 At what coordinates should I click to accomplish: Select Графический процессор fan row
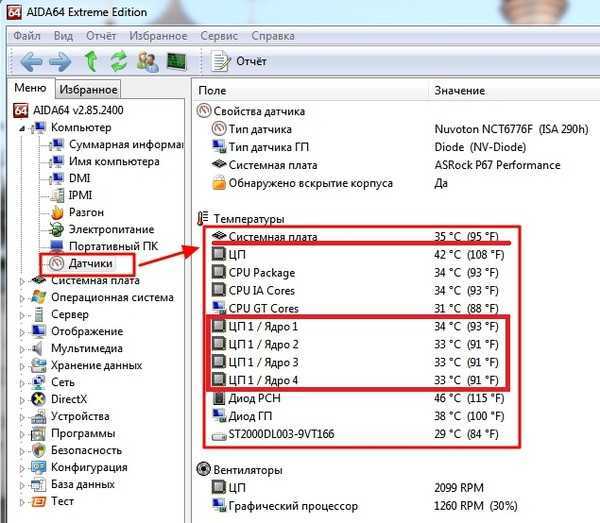coord(365,506)
